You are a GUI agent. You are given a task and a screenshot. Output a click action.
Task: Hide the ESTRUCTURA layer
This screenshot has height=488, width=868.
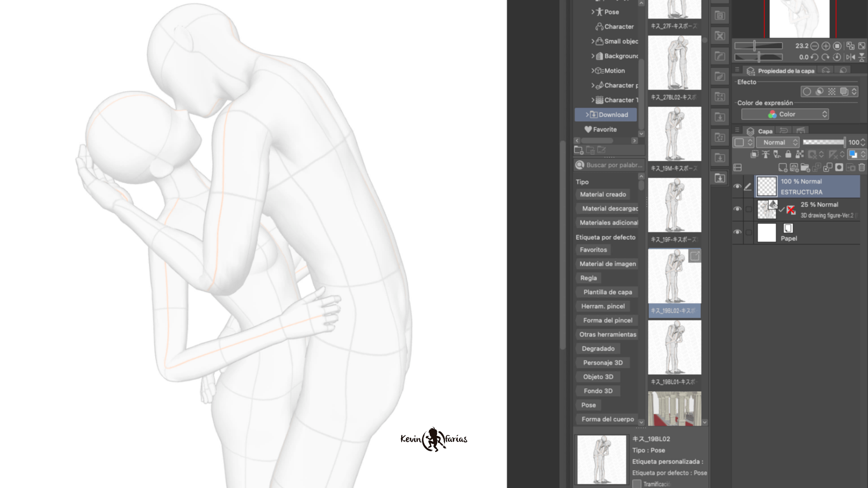coord(737,186)
